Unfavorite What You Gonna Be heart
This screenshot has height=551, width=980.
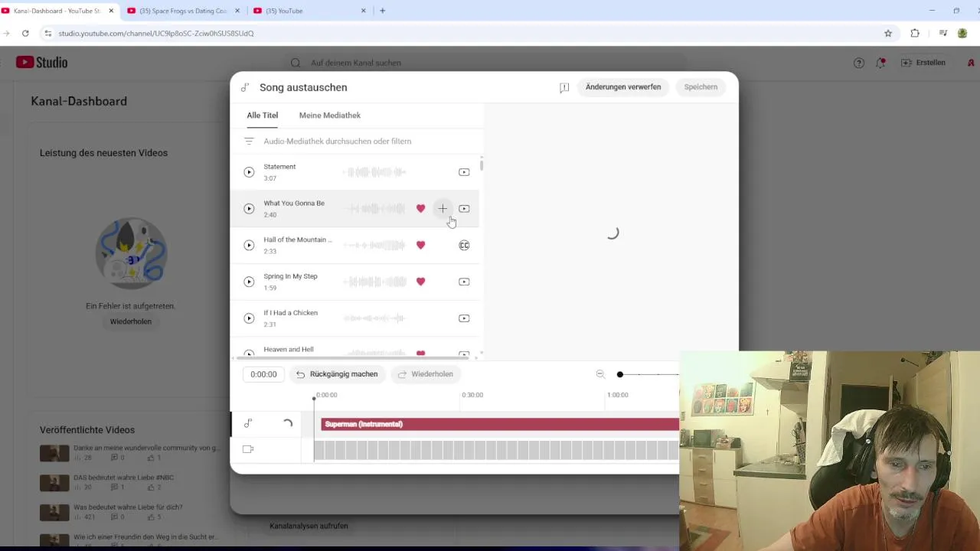pyautogui.click(x=420, y=208)
